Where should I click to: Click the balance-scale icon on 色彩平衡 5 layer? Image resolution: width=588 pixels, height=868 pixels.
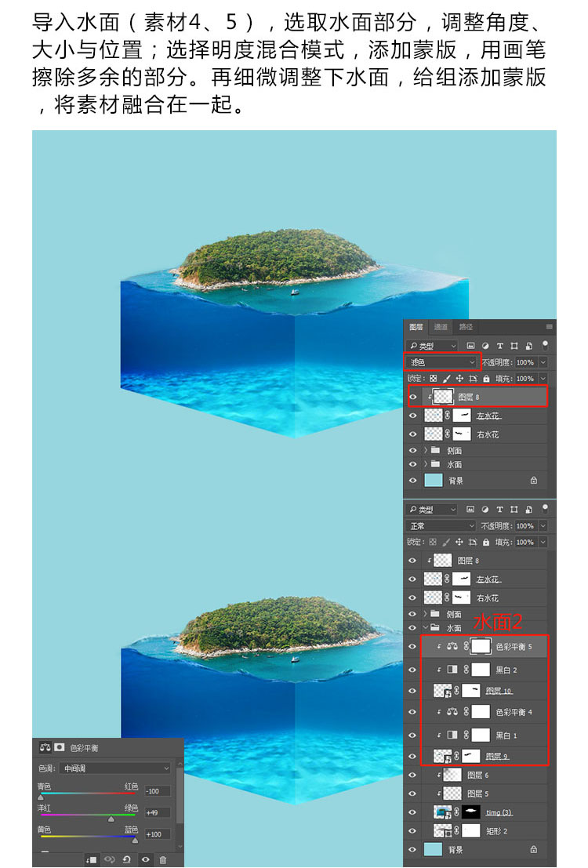tap(452, 646)
